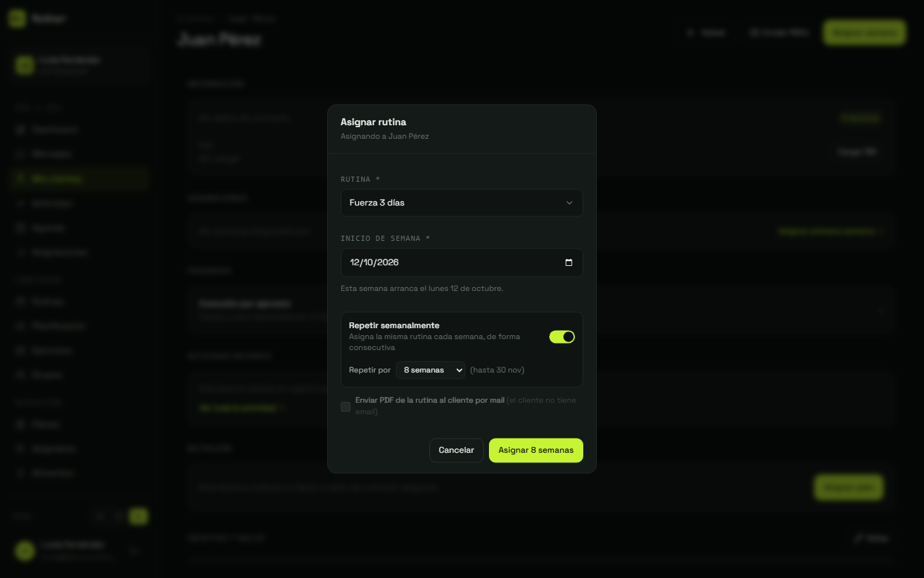
Task: Click the Inicio de semana date field
Action: pyautogui.click(x=462, y=263)
